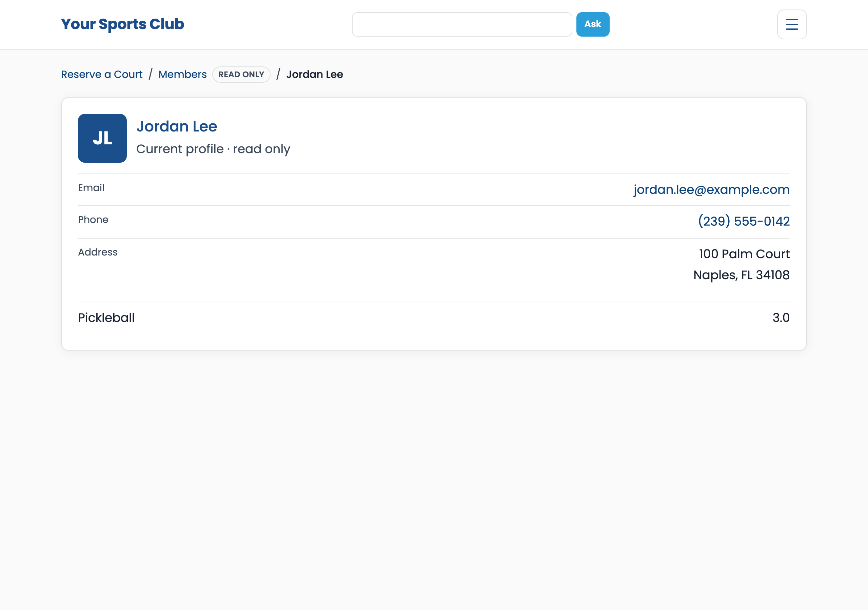This screenshot has width=868, height=610.
Task: Click the JL avatar tile
Action: [102, 138]
